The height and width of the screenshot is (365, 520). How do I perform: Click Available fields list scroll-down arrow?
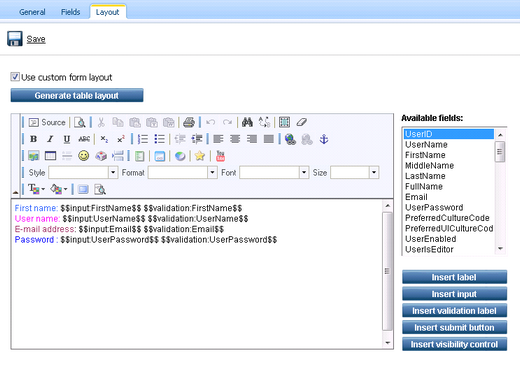coord(500,249)
